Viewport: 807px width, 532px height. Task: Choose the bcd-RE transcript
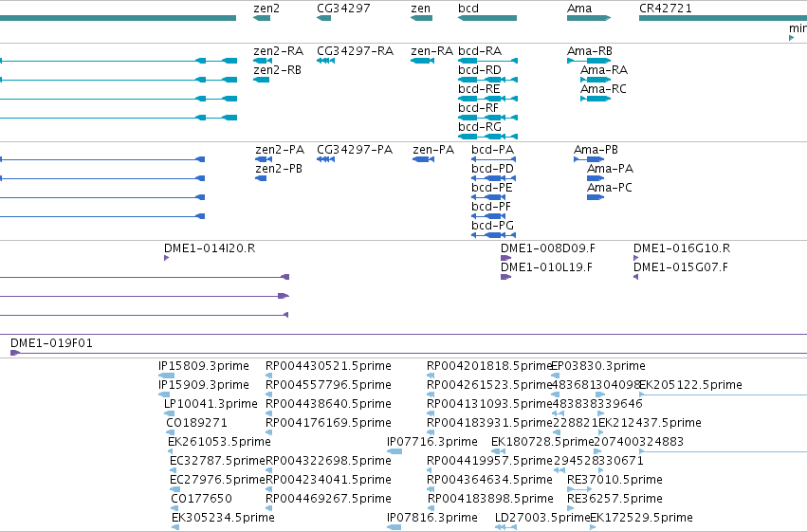pyautogui.click(x=488, y=99)
